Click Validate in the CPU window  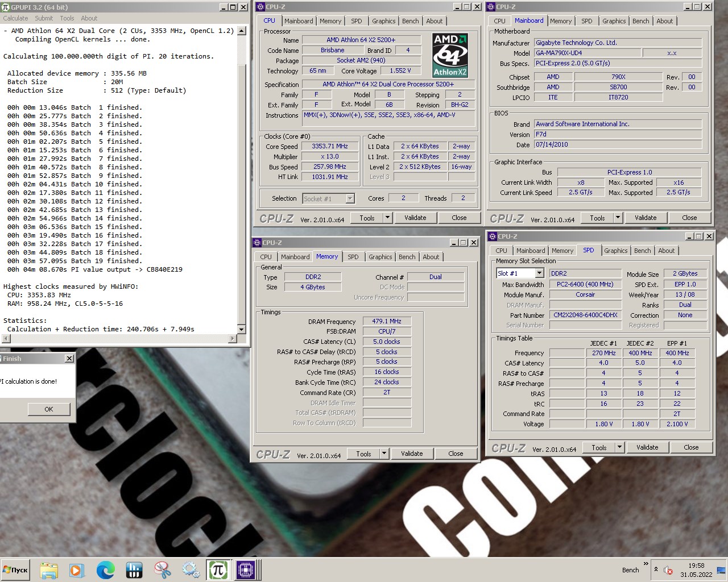415,218
